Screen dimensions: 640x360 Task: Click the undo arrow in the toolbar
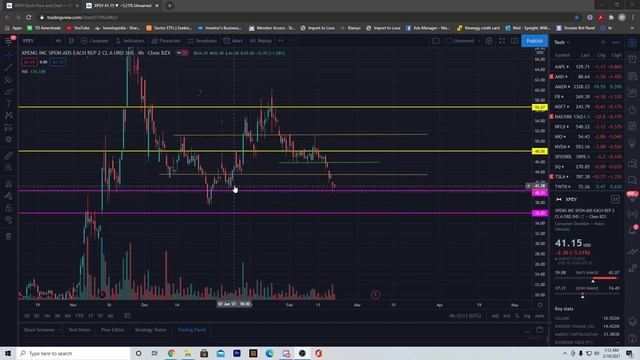[x=281, y=41]
